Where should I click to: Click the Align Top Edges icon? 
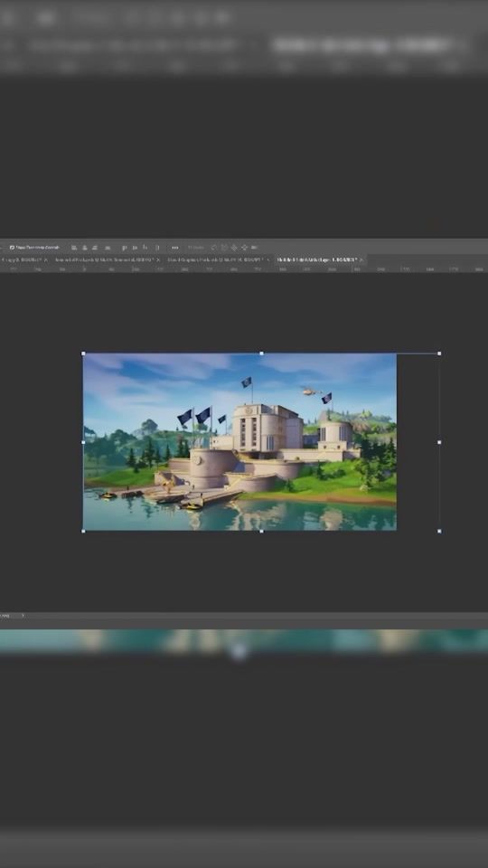click(x=124, y=248)
